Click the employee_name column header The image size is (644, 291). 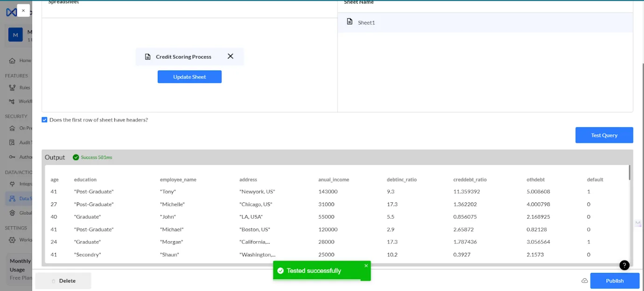pos(178,180)
